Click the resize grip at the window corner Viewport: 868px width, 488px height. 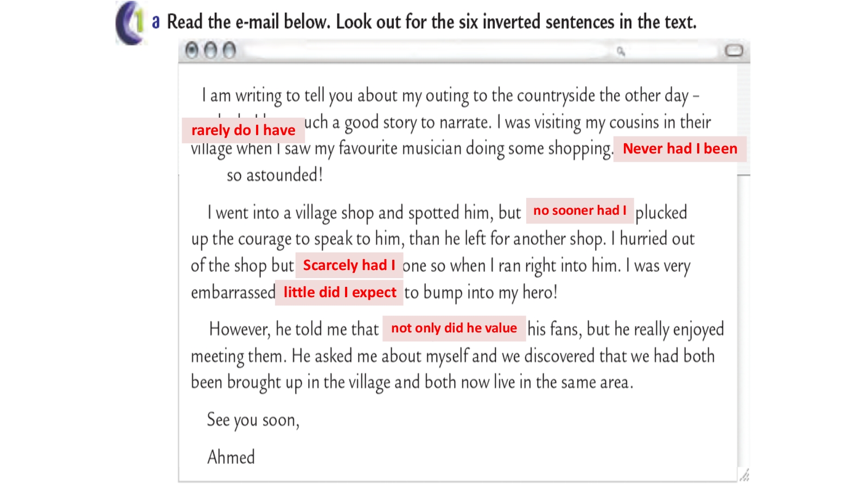tap(744, 476)
